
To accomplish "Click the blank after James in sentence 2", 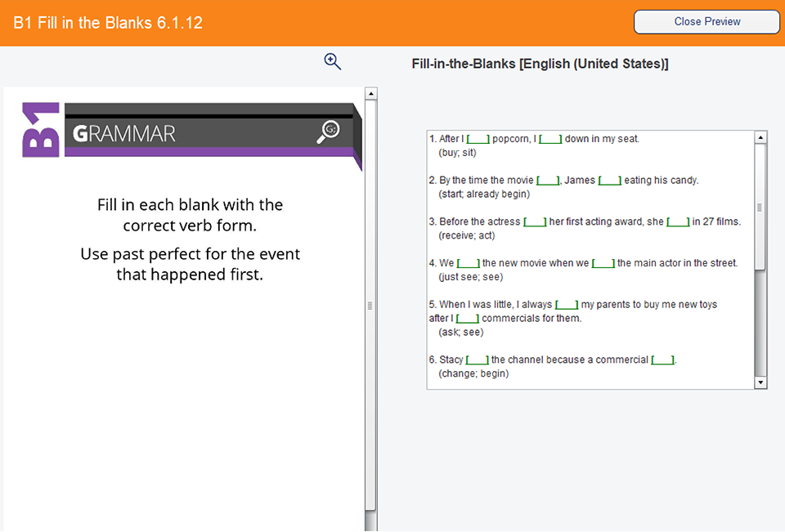I will (x=609, y=180).
